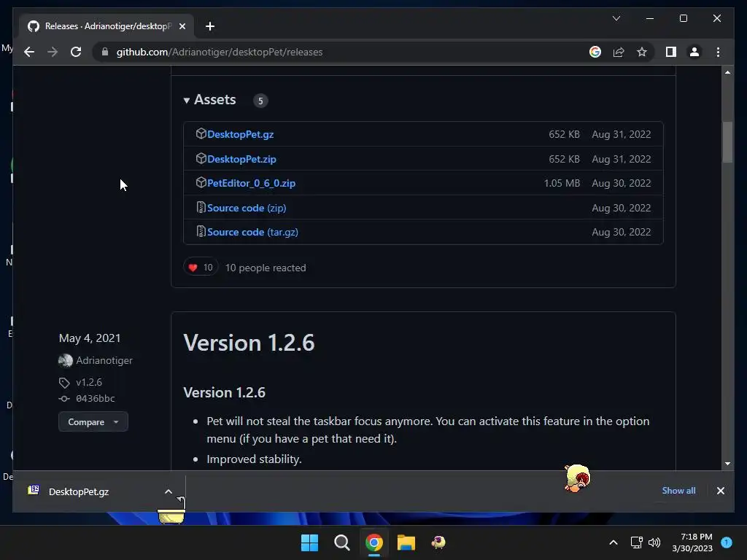This screenshot has width=747, height=560.
Task: Show hidden system tray icons
Action: coord(614,542)
